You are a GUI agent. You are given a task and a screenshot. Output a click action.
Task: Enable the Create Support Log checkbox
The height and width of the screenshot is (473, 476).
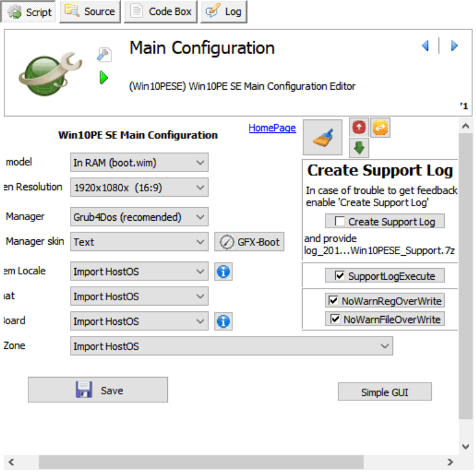click(339, 221)
